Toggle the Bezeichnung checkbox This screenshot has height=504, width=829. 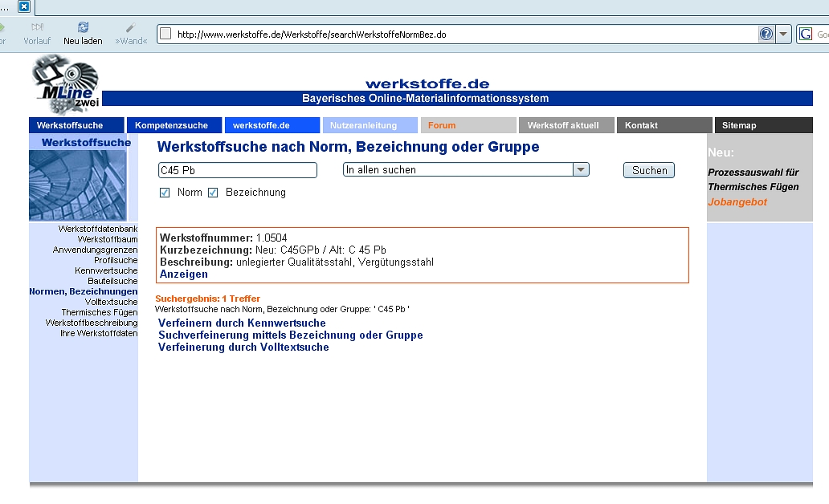click(x=213, y=193)
